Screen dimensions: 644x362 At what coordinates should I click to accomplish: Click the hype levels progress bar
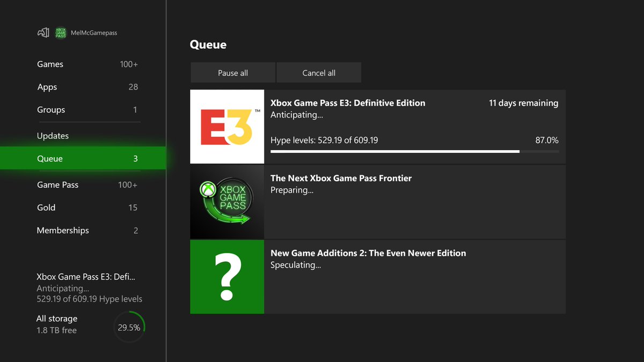point(414,152)
